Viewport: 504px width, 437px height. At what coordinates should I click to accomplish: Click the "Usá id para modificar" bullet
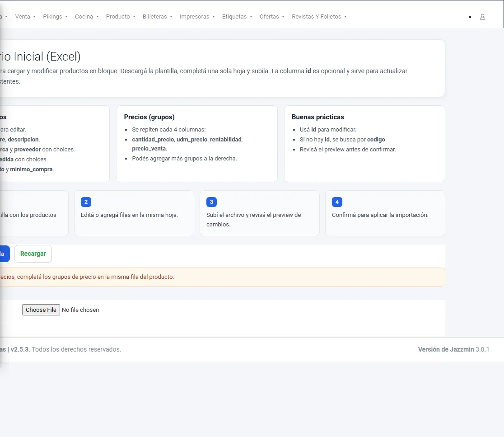point(328,130)
